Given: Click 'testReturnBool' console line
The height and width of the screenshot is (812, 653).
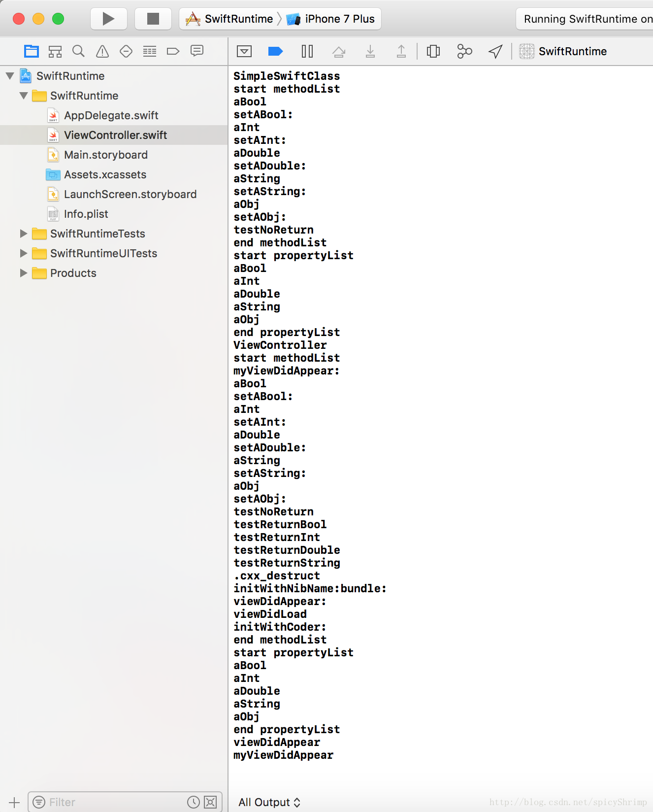Looking at the screenshot, I should 280,524.
